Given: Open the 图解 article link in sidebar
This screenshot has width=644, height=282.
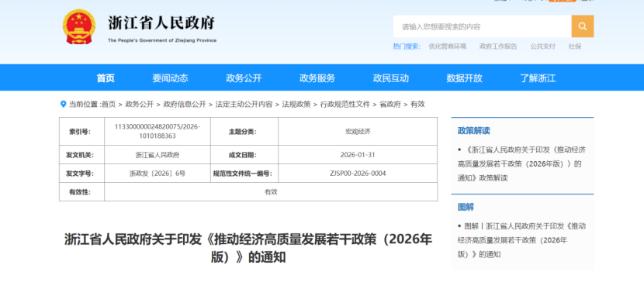Looking at the screenshot, I should click(522, 240).
